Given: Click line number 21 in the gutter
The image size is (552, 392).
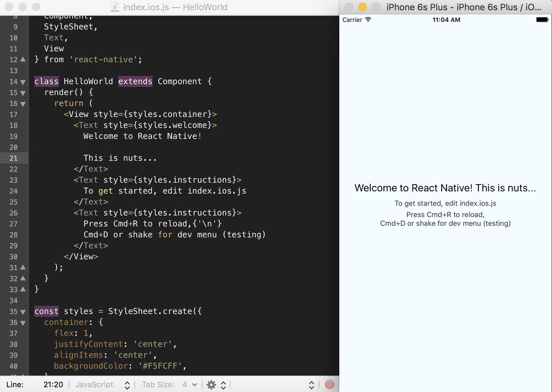Looking at the screenshot, I should pos(13,158).
